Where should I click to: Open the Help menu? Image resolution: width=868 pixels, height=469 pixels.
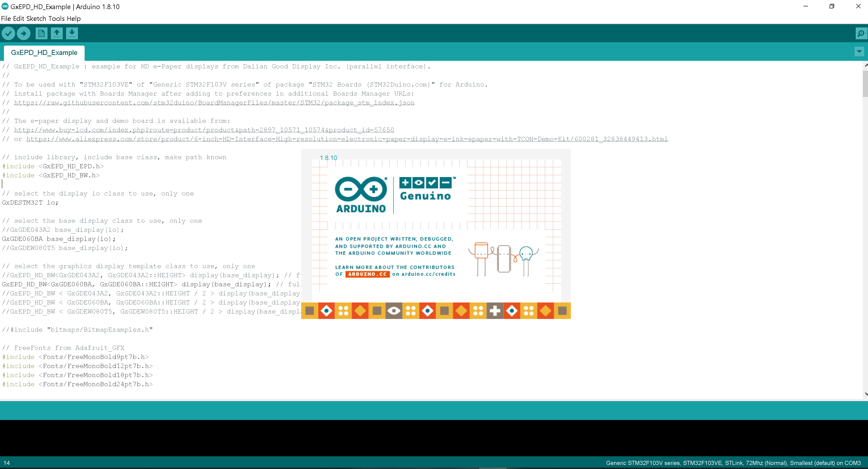73,19
